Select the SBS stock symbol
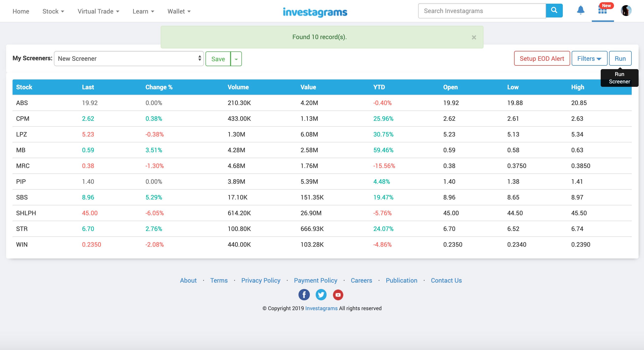The width and height of the screenshot is (644, 350). point(22,197)
